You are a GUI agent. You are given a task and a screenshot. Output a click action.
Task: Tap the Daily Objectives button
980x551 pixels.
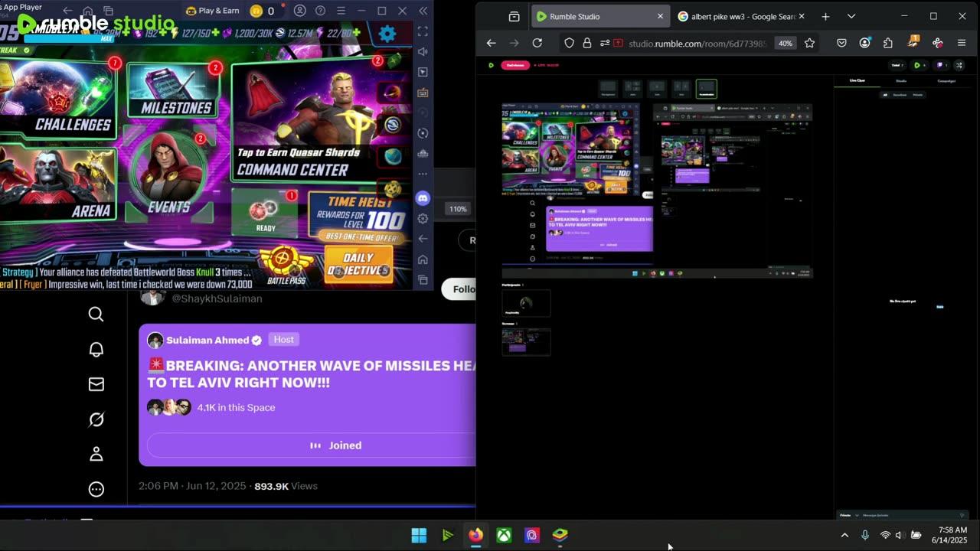(358, 265)
